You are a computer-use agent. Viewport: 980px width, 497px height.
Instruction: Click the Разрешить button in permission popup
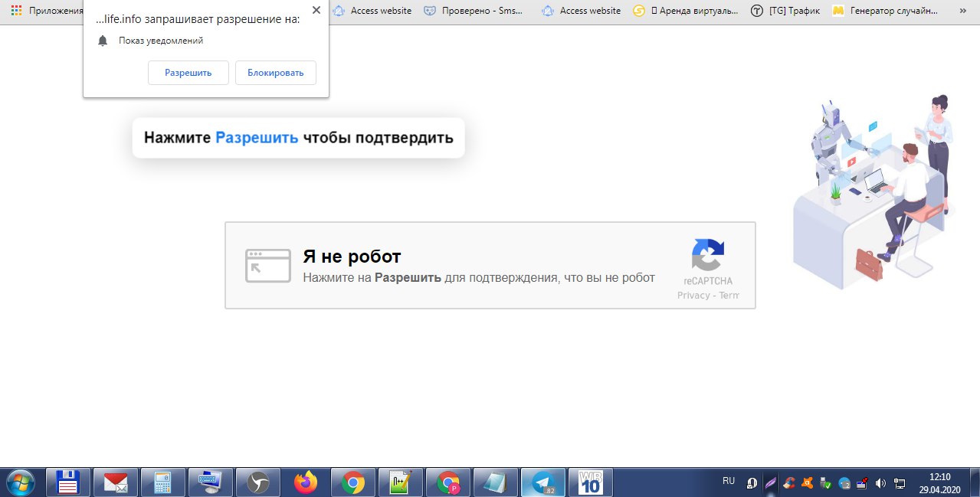tap(188, 73)
